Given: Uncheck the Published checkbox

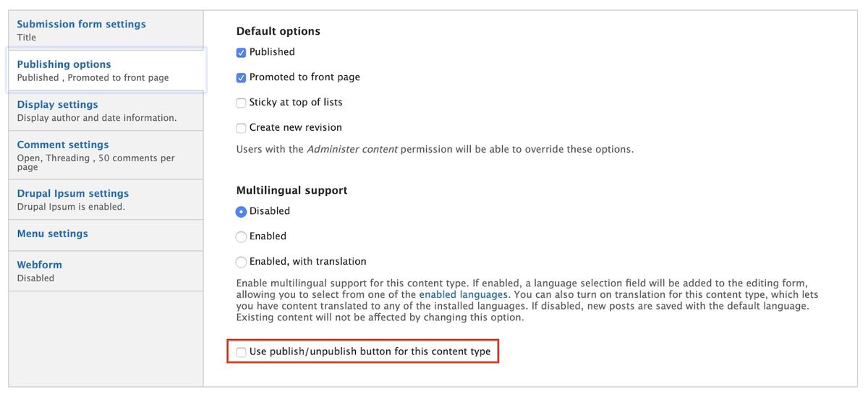Looking at the screenshot, I should [242, 53].
